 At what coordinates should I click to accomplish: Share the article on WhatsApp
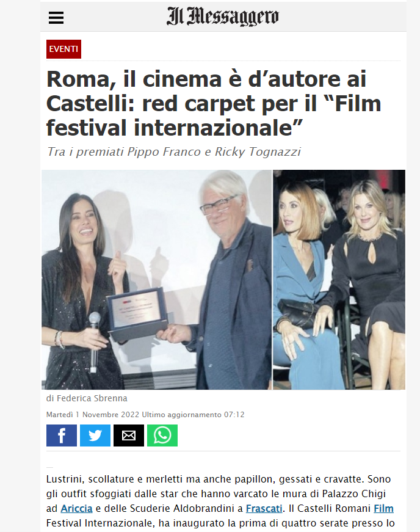[x=162, y=435]
